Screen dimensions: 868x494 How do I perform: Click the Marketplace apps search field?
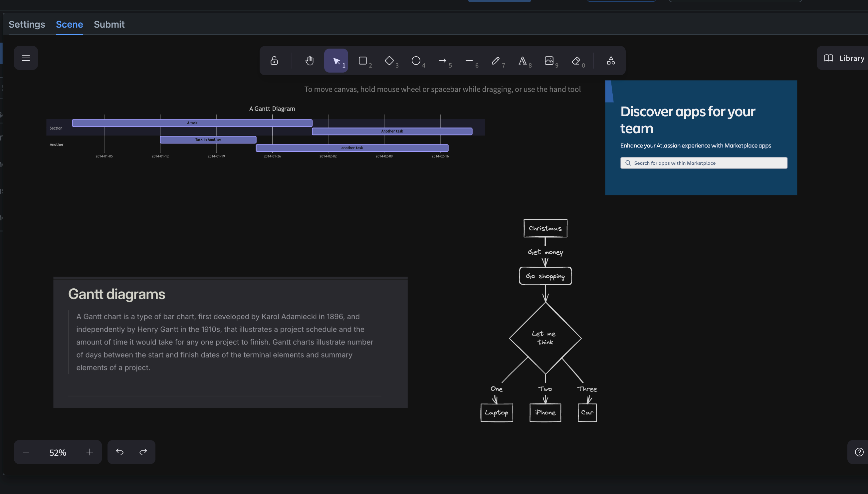coord(704,163)
